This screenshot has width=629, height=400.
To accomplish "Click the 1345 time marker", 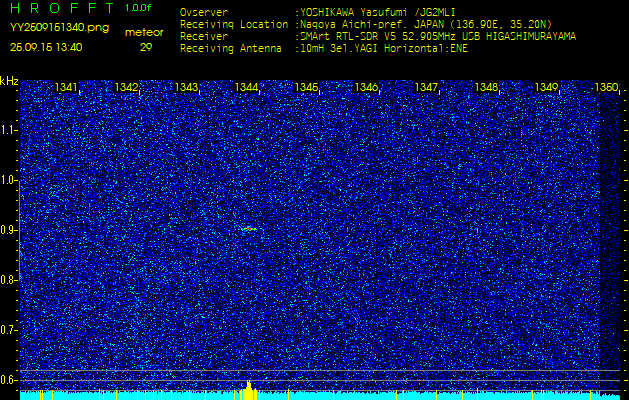I will tap(307, 88).
